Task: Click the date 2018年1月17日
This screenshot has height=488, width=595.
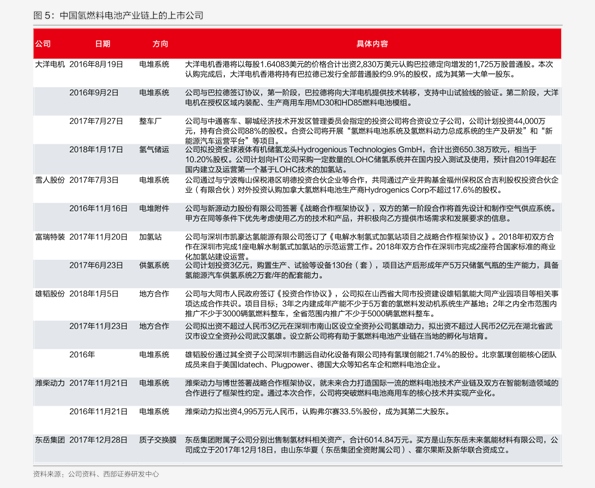Action: coord(96,150)
